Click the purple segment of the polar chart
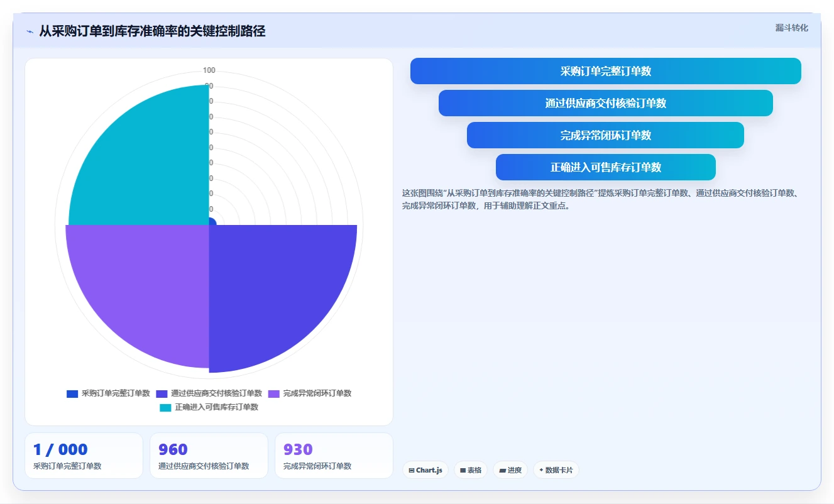The height and width of the screenshot is (504, 834). [x=148, y=286]
